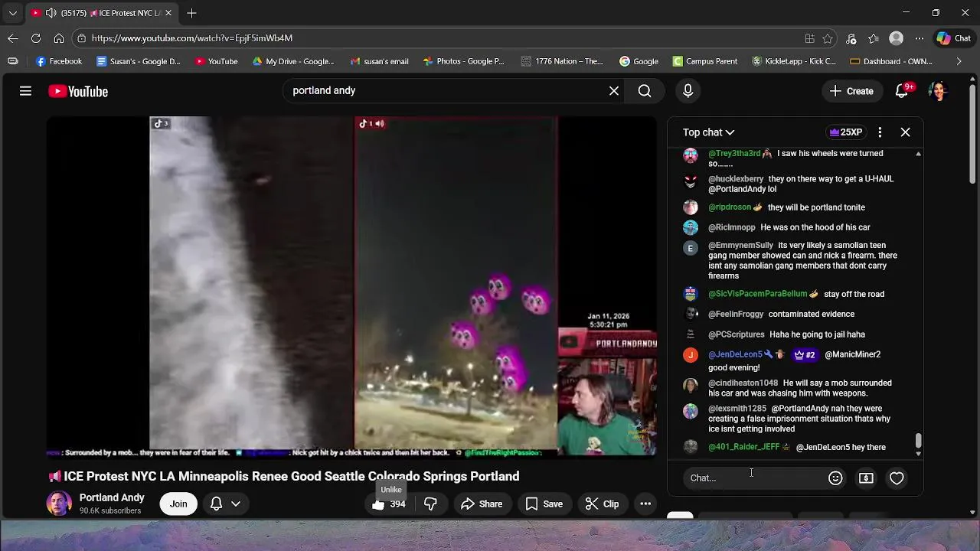Toggle the subscription notification bell
The image size is (980, 551).
tap(216, 504)
